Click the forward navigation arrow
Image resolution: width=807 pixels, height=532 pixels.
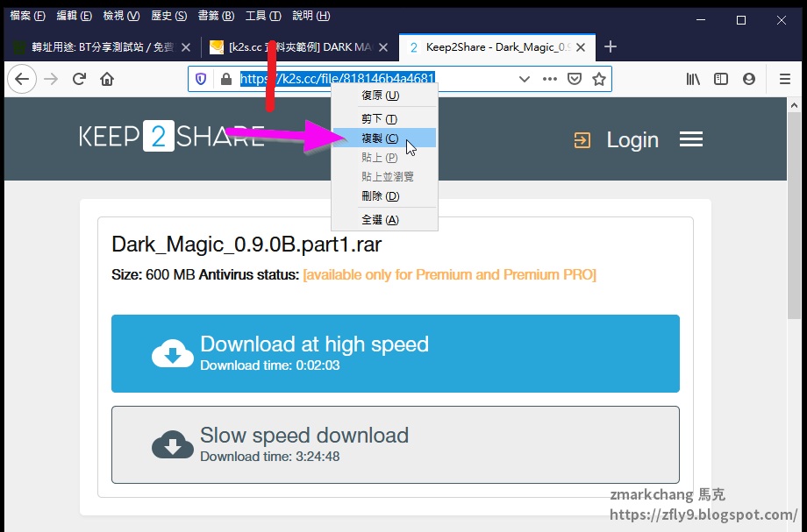point(51,79)
